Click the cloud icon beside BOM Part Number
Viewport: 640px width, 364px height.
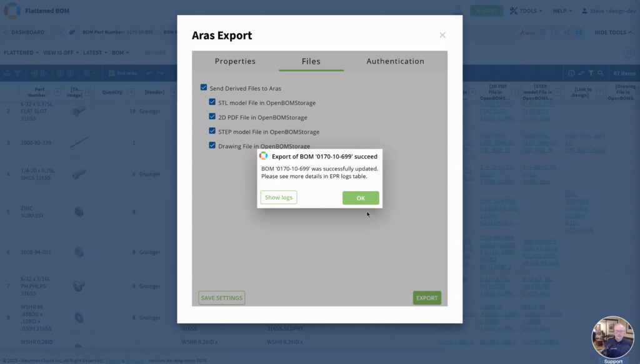tap(72, 32)
